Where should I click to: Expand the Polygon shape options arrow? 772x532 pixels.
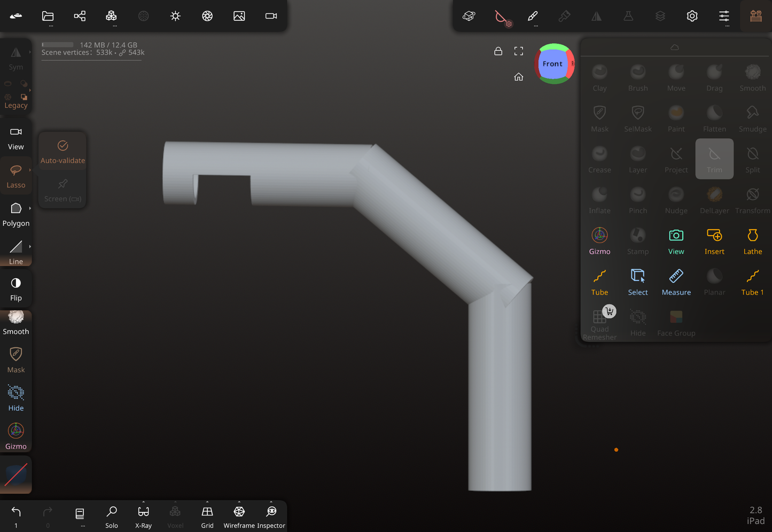point(30,208)
